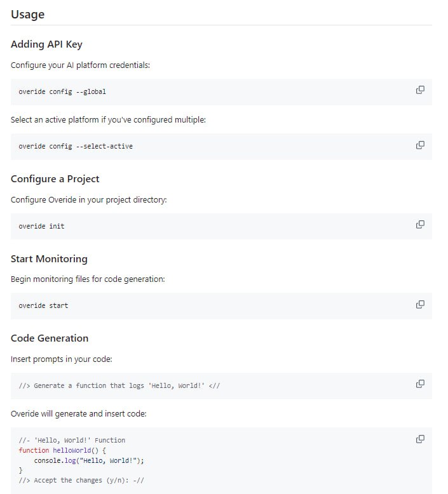Click the '//> Generate a function' prompt line
Image resolution: width=448 pixels, height=494 pixels.
119,385
